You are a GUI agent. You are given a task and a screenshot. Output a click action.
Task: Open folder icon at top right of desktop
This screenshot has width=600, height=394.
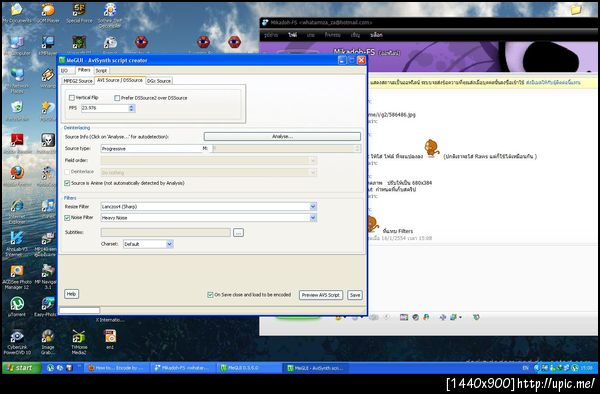[x=576, y=10]
